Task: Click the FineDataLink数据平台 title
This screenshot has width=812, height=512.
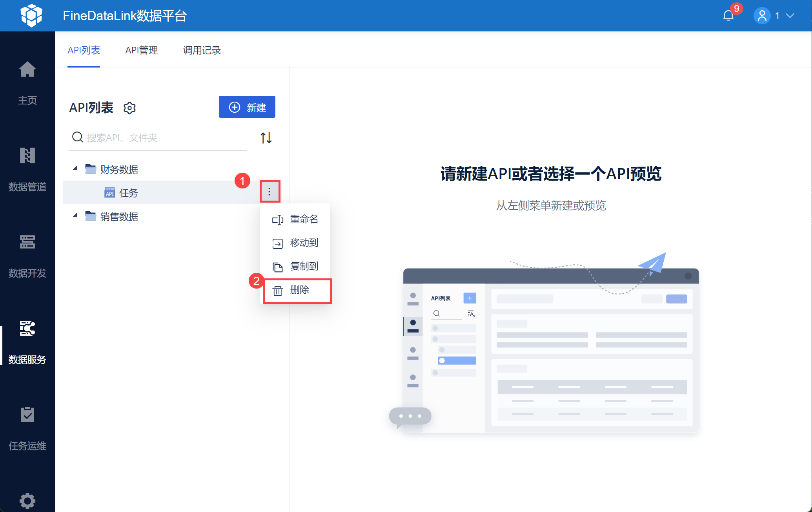Action: pos(125,16)
